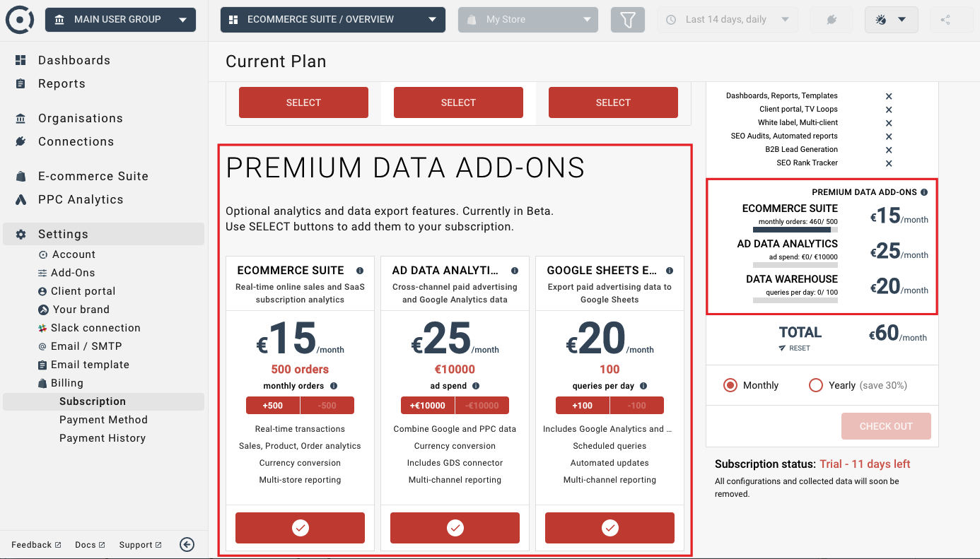The image size is (980, 559).
Task: Click the funnel filter icon in top bar
Action: (628, 20)
